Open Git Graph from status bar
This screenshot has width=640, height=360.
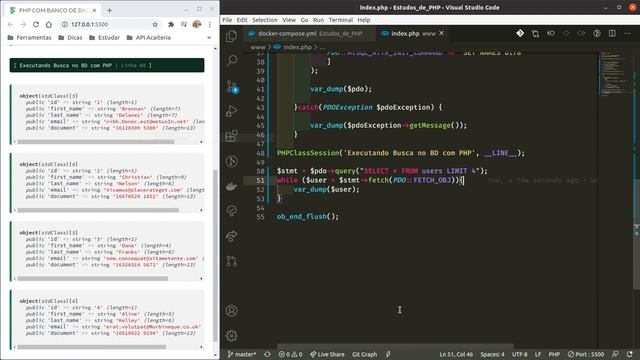click(x=364, y=354)
